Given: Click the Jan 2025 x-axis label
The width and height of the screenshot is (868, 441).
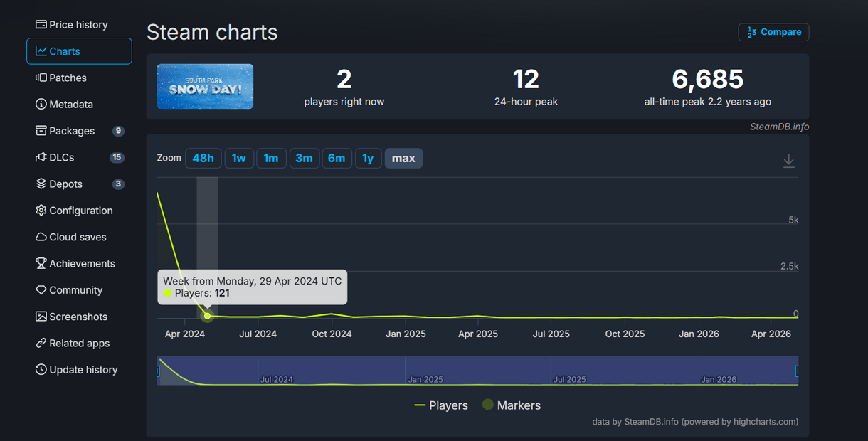Looking at the screenshot, I should coord(406,334).
